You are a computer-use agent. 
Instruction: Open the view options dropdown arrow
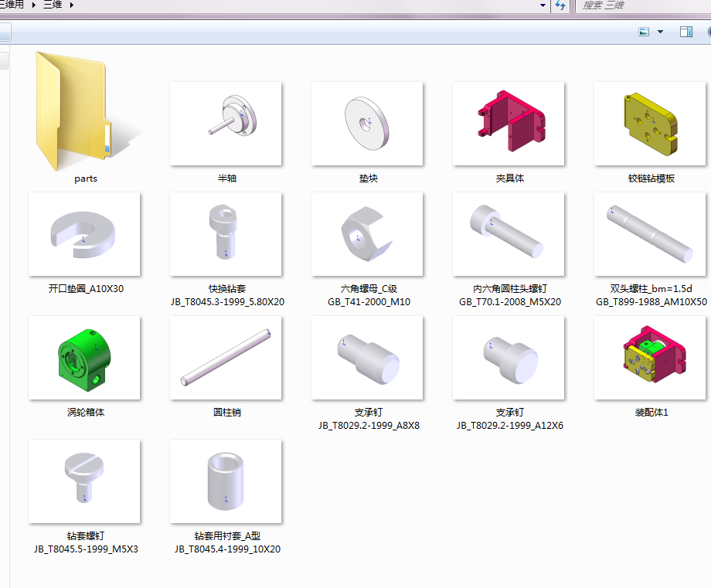point(660,32)
